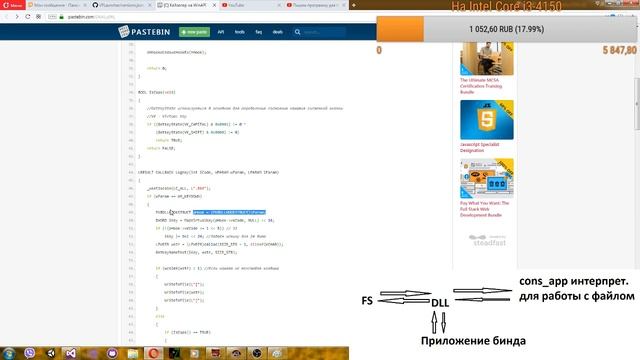640x360 pixels.
Task: Open the tools link in Pastebin header
Action: [x=240, y=32]
